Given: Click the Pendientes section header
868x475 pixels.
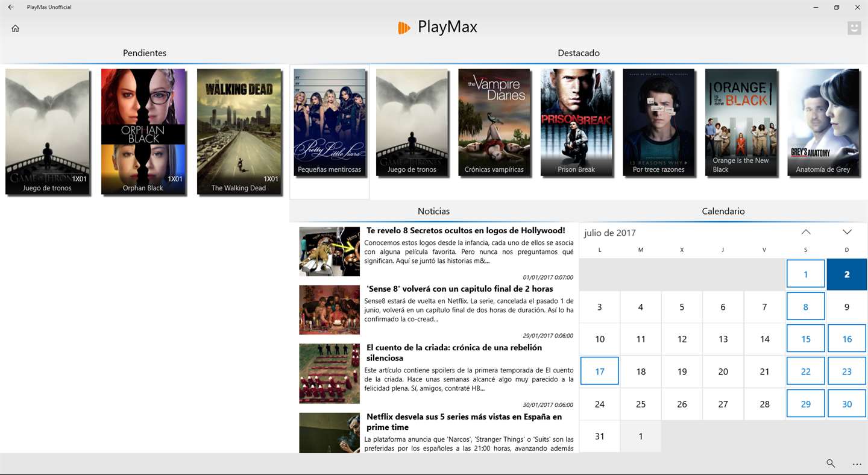Looking at the screenshot, I should pyautogui.click(x=145, y=53).
